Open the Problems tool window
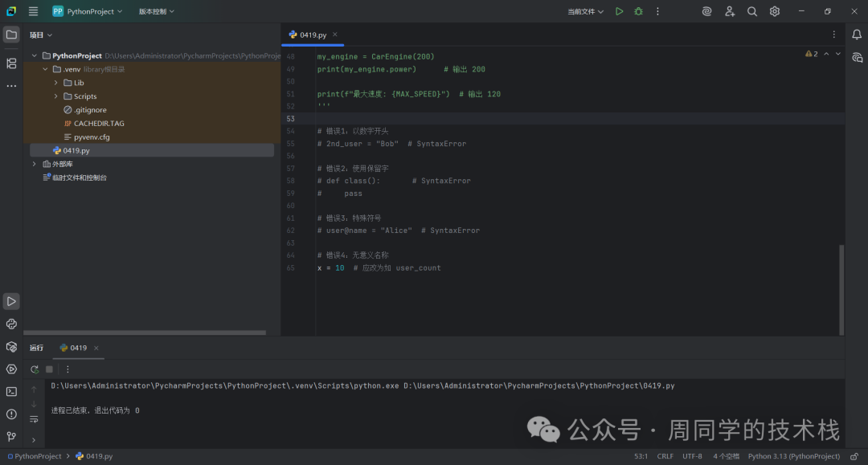The image size is (868, 465). [x=11, y=414]
